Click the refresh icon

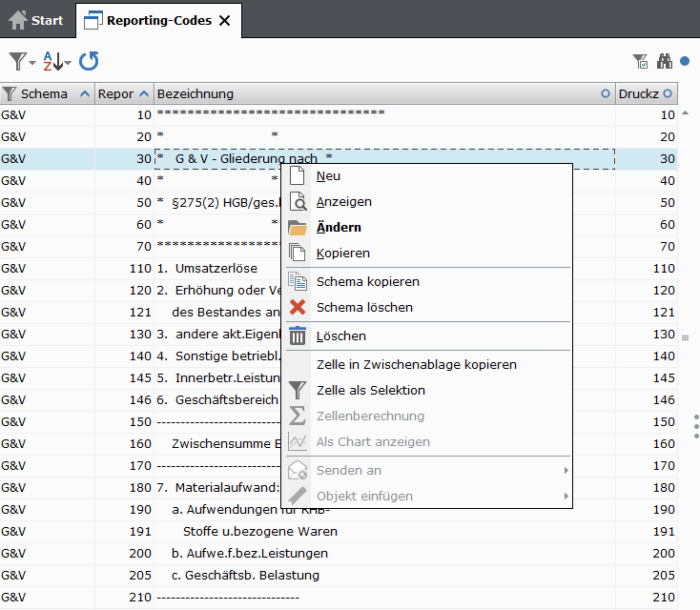(x=89, y=61)
